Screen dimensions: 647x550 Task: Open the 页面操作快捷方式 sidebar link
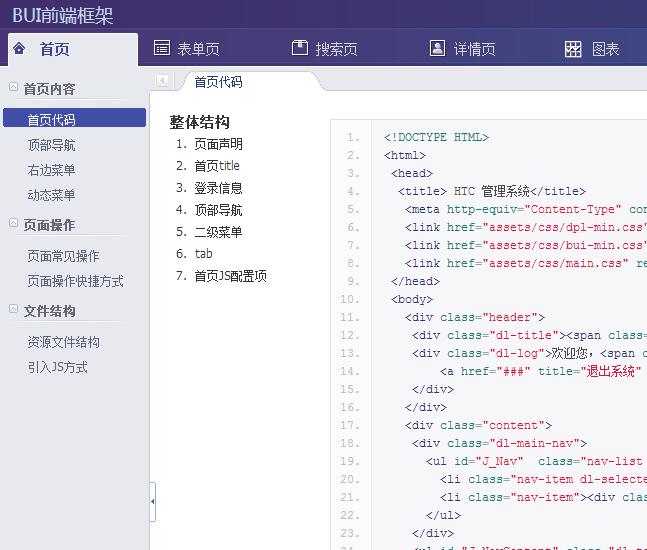point(75,281)
